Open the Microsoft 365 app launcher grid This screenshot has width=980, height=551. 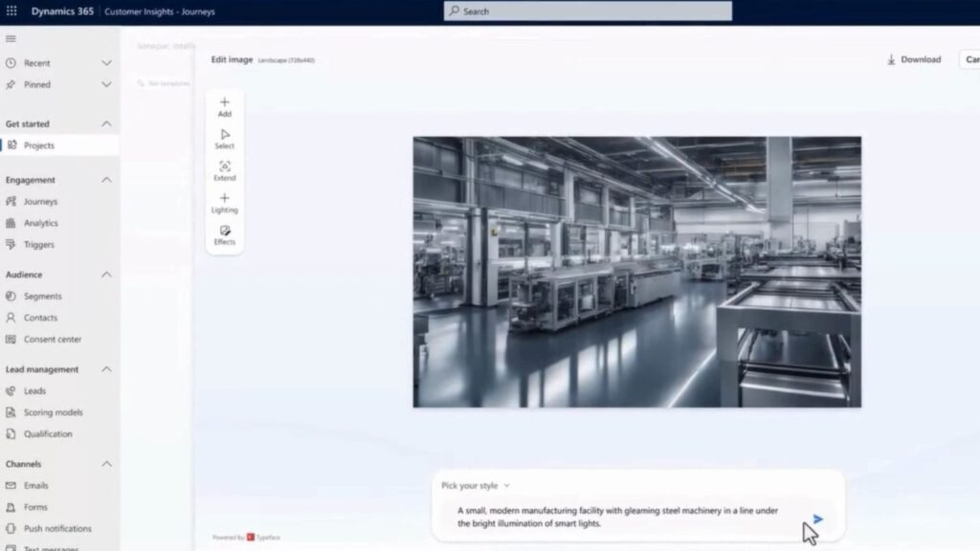11,11
